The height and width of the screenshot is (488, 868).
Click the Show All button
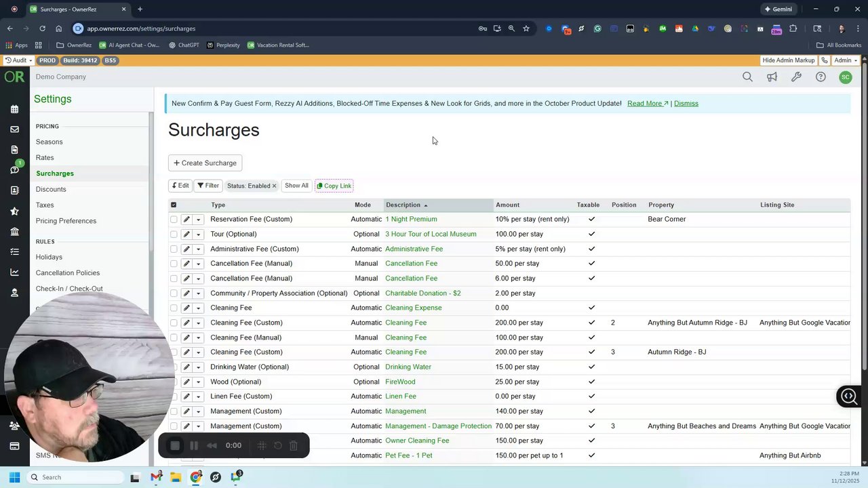point(296,186)
